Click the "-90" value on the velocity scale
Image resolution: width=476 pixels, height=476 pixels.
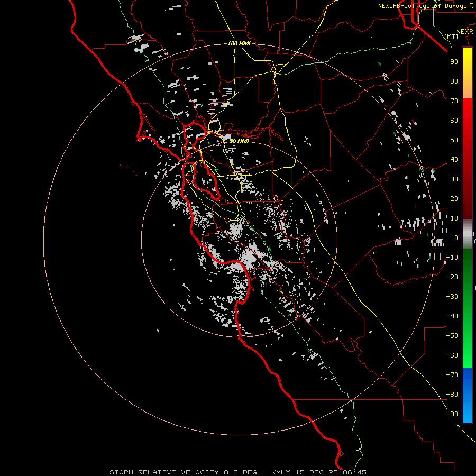(x=452, y=414)
